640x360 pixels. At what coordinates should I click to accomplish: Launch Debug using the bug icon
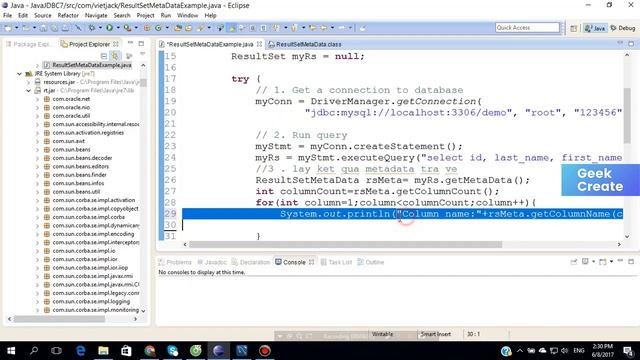coord(91,28)
